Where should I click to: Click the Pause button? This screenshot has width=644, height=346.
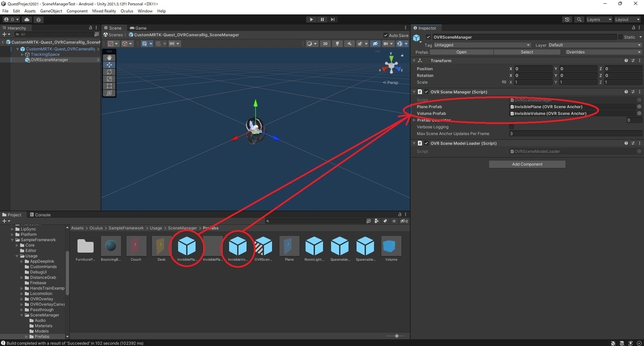322,19
